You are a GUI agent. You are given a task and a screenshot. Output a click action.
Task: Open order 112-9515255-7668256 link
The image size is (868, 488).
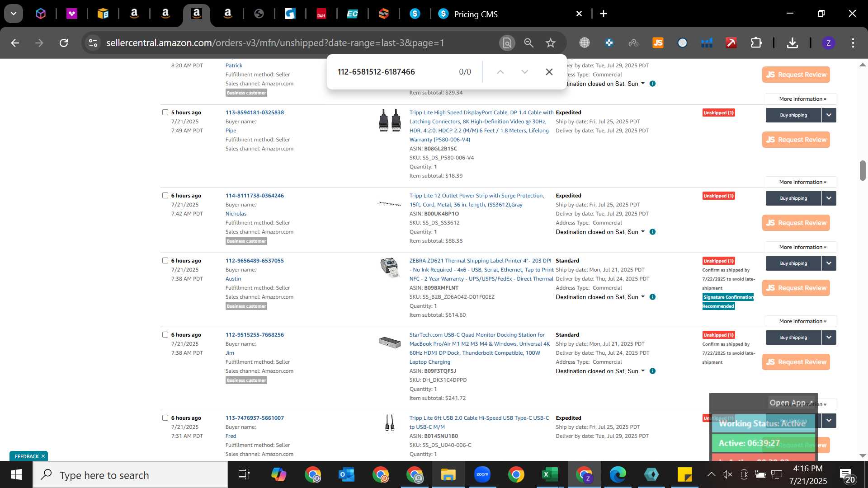[x=255, y=335]
